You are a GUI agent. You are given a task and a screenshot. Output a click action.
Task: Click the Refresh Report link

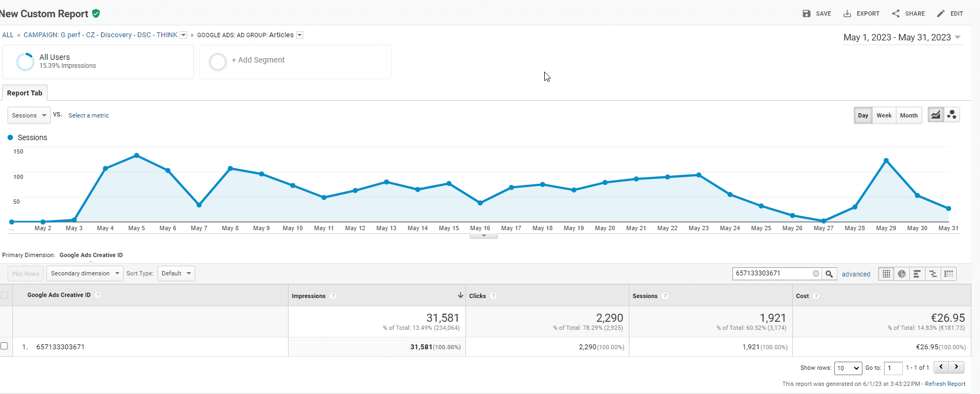click(945, 384)
